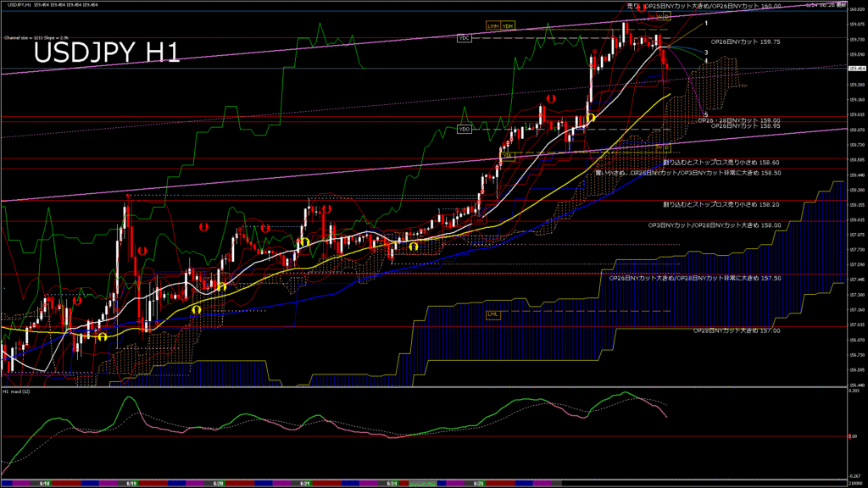Click the macd (12) indicator label
868x488 pixels.
pyautogui.click(x=17, y=392)
